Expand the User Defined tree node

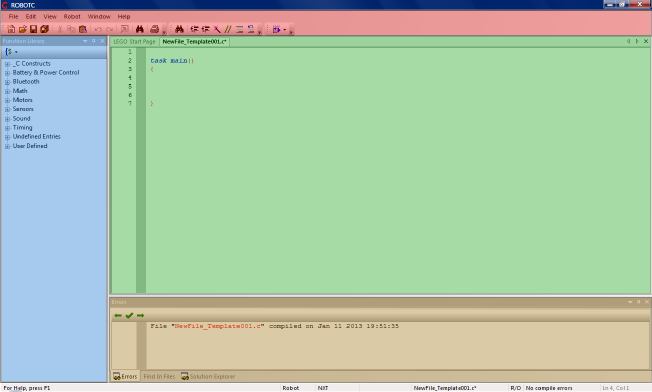[7, 147]
